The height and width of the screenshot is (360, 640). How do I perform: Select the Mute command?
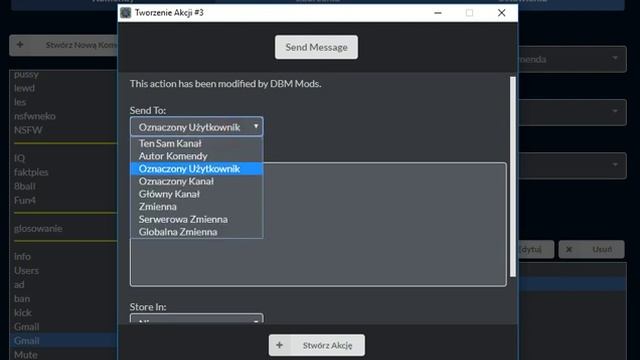[26, 355]
